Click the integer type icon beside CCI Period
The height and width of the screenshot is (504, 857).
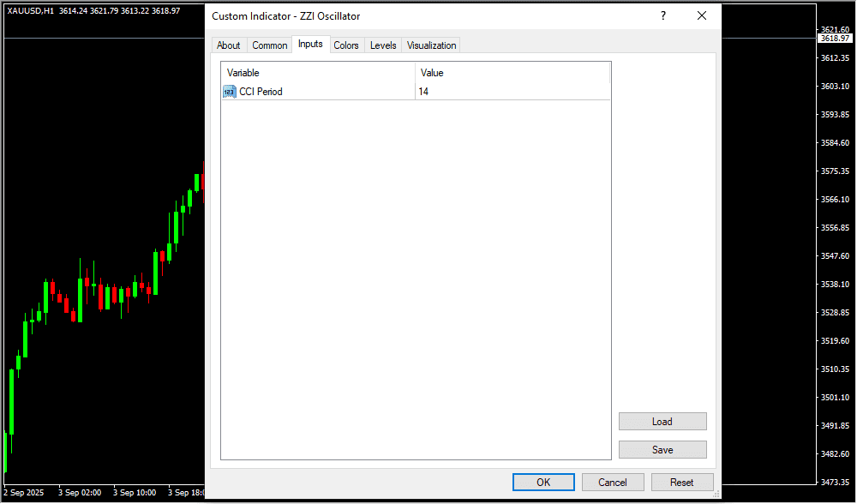pyautogui.click(x=229, y=92)
